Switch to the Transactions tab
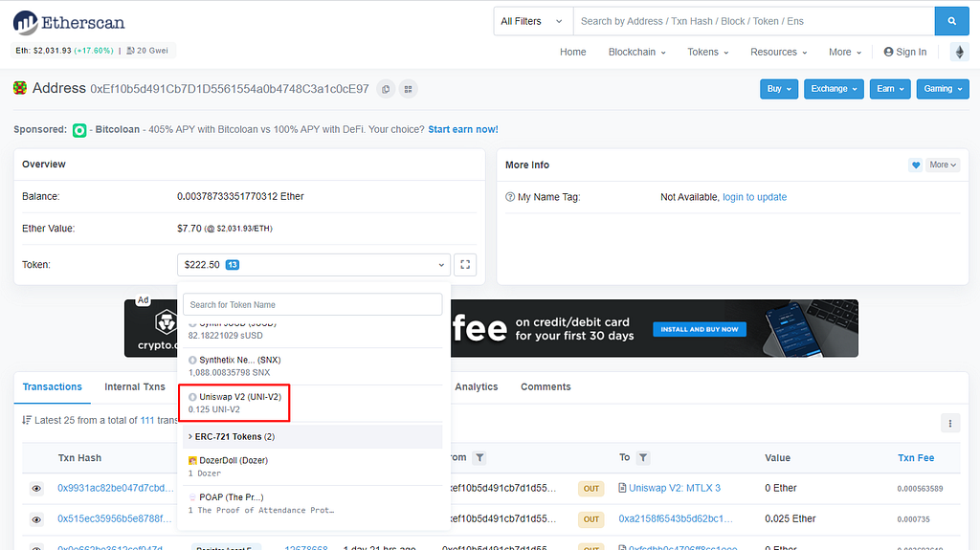 [x=53, y=386]
